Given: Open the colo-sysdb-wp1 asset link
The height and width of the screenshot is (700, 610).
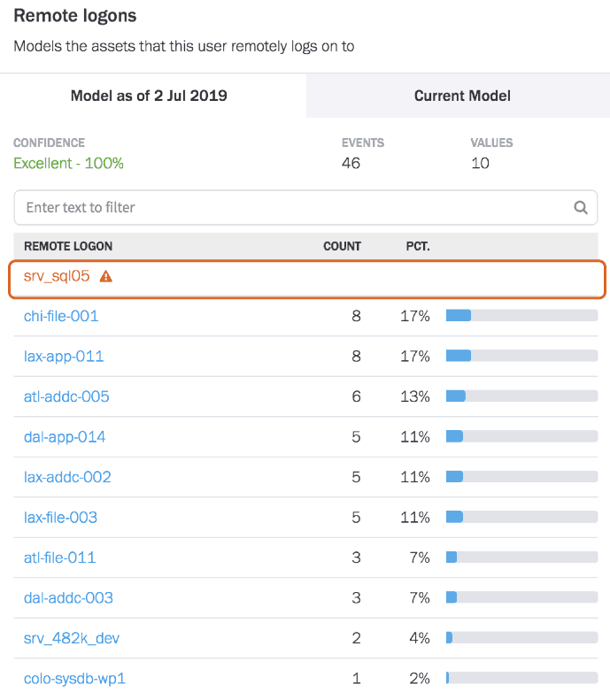Looking at the screenshot, I should (x=74, y=679).
